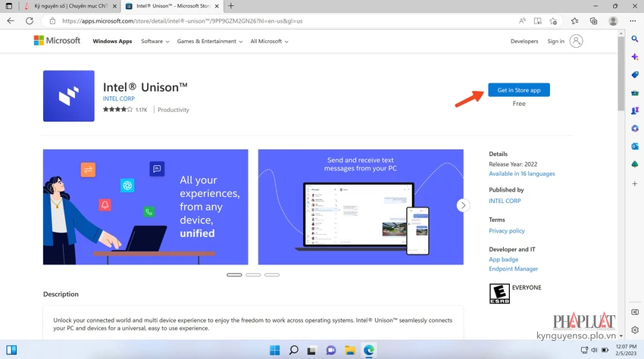
Task: Expand Games & Entertainment dropdown
Action: 209,42
